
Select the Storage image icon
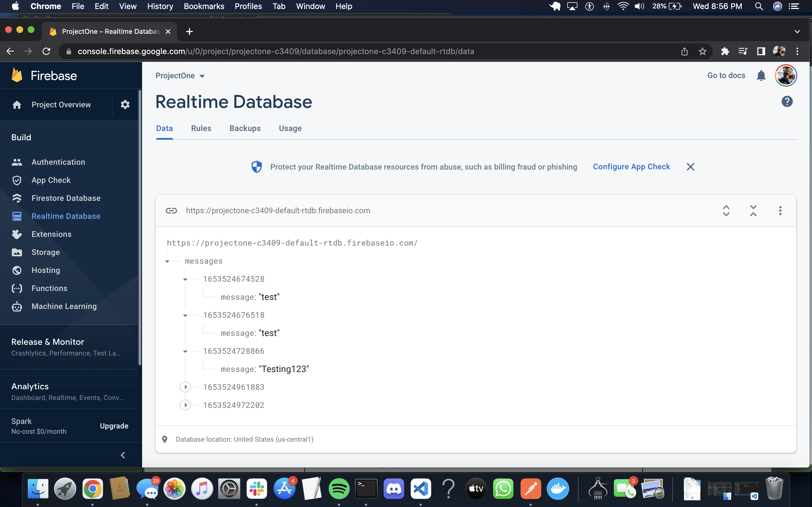coord(17,252)
